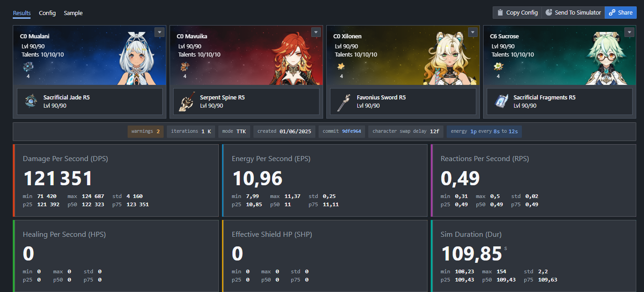Click the Sim Duration value 109,85

472,254
